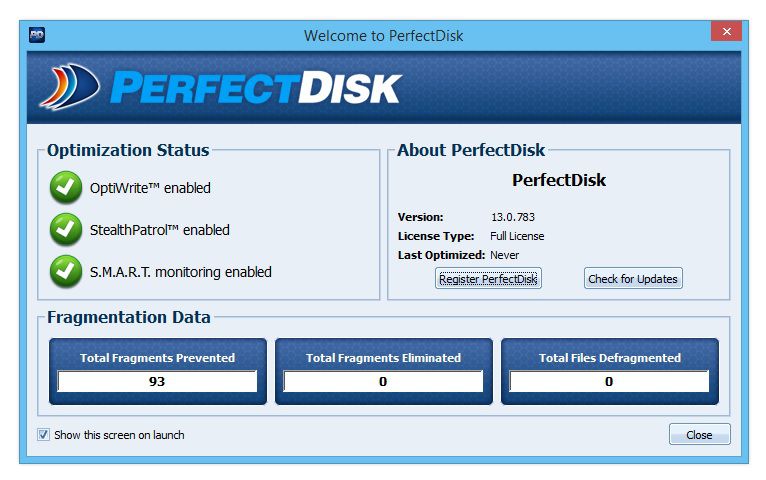766x480 pixels.
Task: Click the PD app icon in title bar
Action: tap(37, 35)
